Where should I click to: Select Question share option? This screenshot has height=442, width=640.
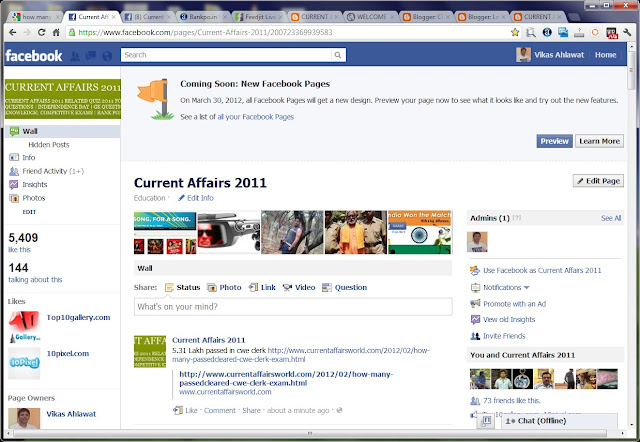[344, 287]
